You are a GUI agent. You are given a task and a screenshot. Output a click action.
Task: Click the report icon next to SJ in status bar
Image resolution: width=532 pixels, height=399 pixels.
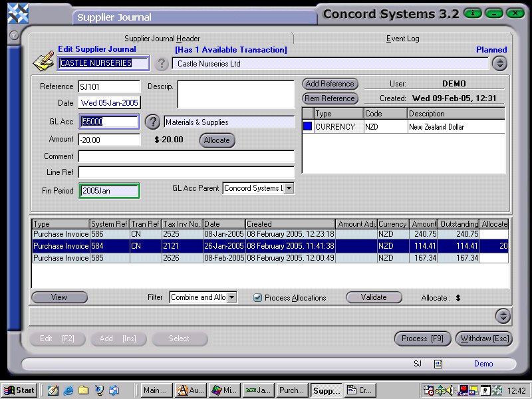click(438, 364)
